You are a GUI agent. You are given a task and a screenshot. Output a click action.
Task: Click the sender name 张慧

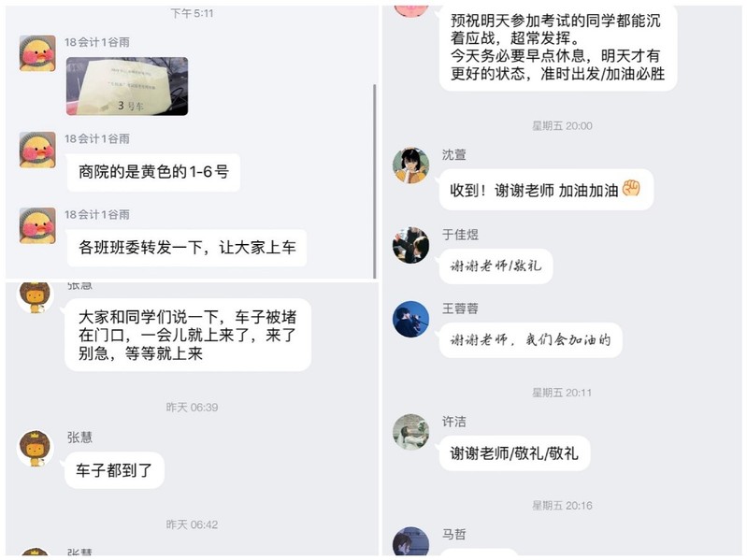click(x=79, y=438)
